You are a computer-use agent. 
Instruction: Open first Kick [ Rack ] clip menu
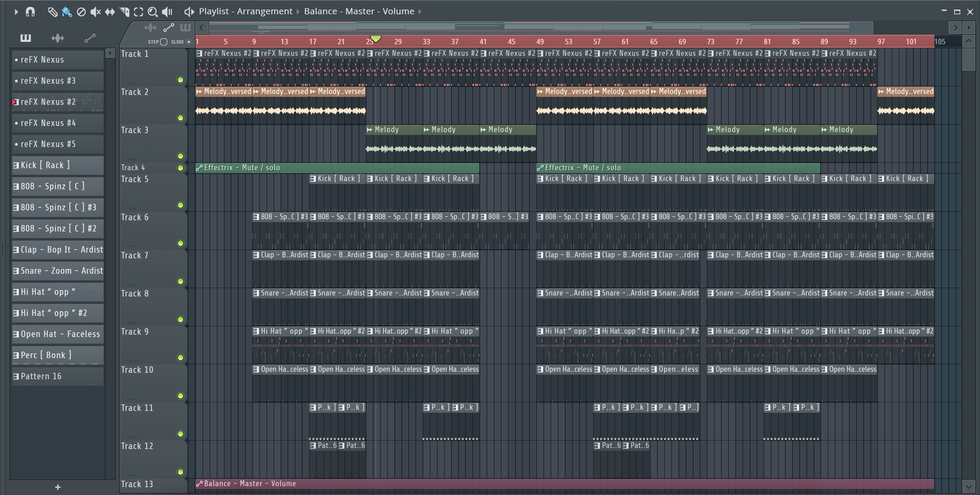[313, 178]
